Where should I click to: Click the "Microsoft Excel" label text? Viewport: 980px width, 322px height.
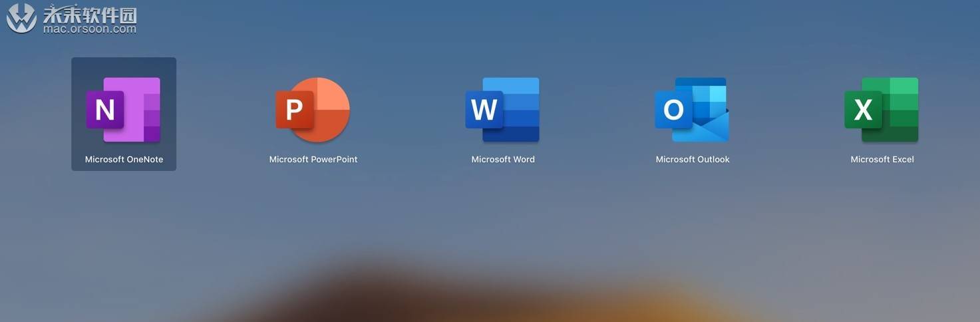point(882,160)
